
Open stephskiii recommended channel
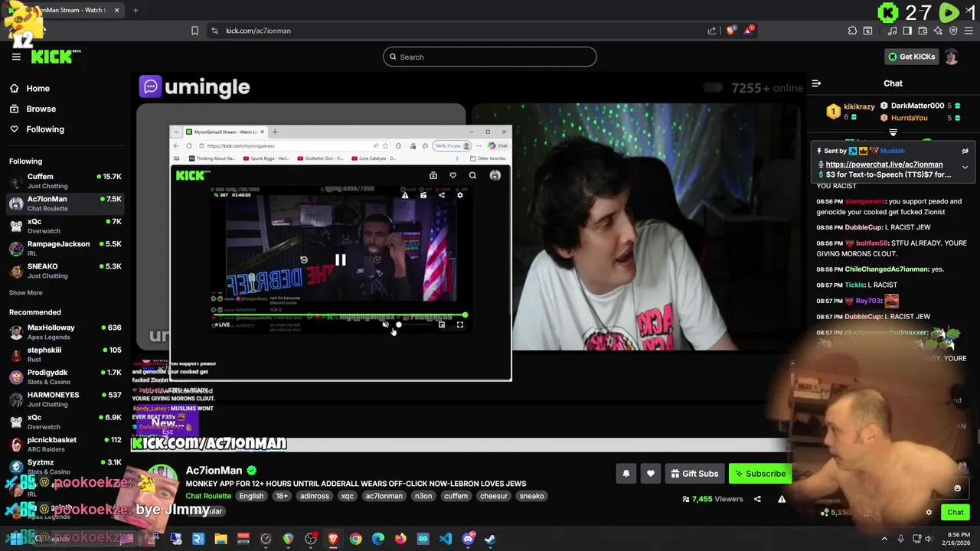pos(65,354)
